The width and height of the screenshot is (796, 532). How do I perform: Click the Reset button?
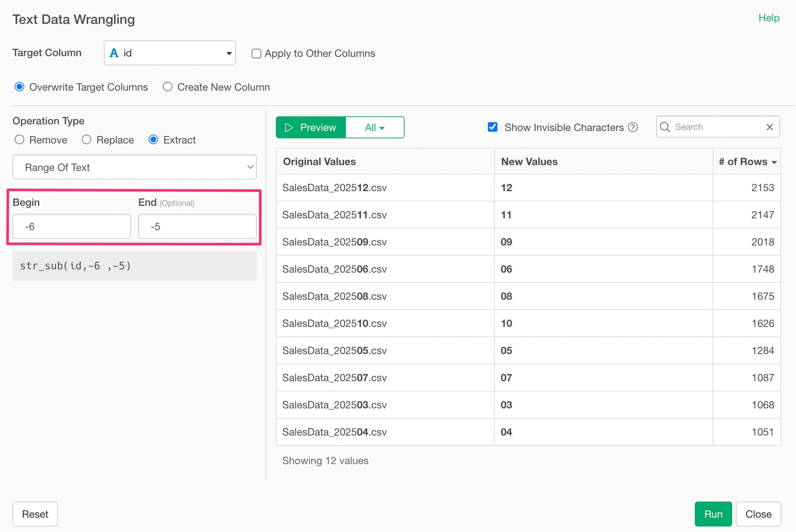pyautogui.click(x=35, y=514)
